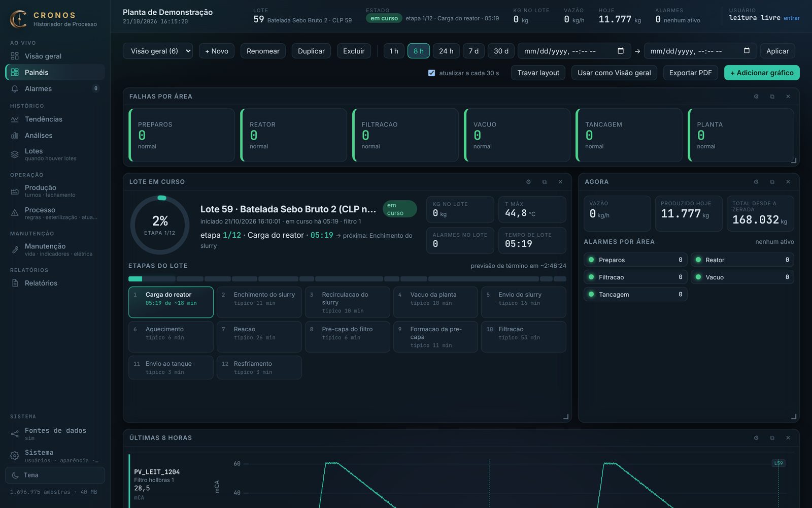The height and width of the screenshot is (508, 812).
Task: Click the entrar login link
Action: (x=792, y=18)
